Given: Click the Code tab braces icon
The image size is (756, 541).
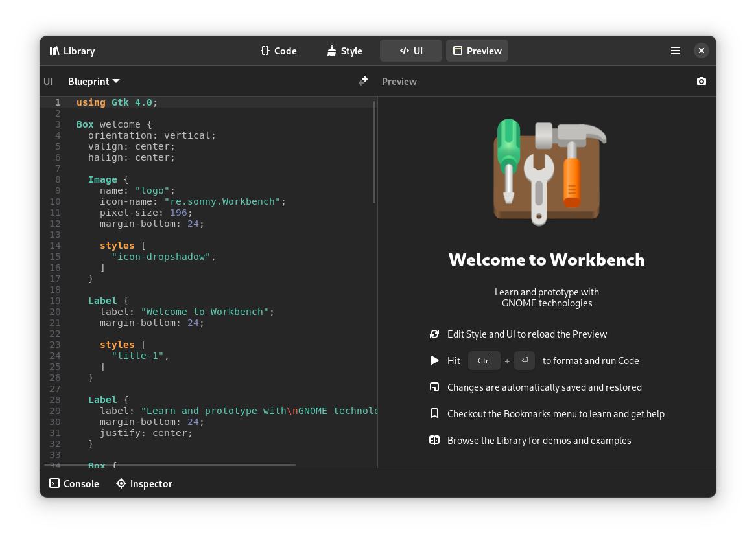Looking at the screenshot, I should point(265,50).
